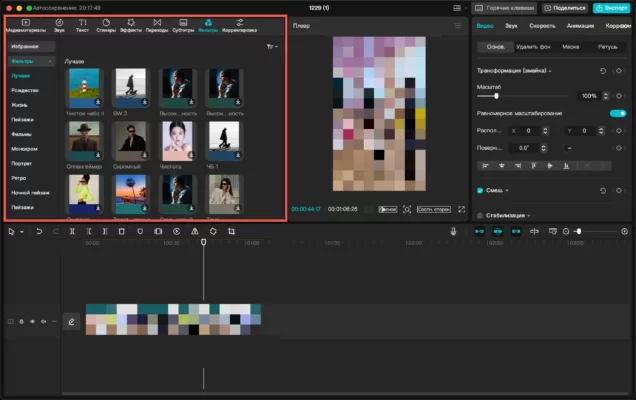Select the crop tool in timeline toolbar
This screenshot has height=400, width=636.
[x=231, y=231]
